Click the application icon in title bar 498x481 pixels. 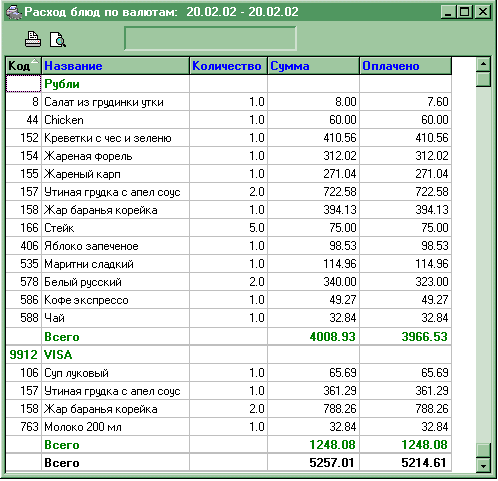(x=14, y=12)
